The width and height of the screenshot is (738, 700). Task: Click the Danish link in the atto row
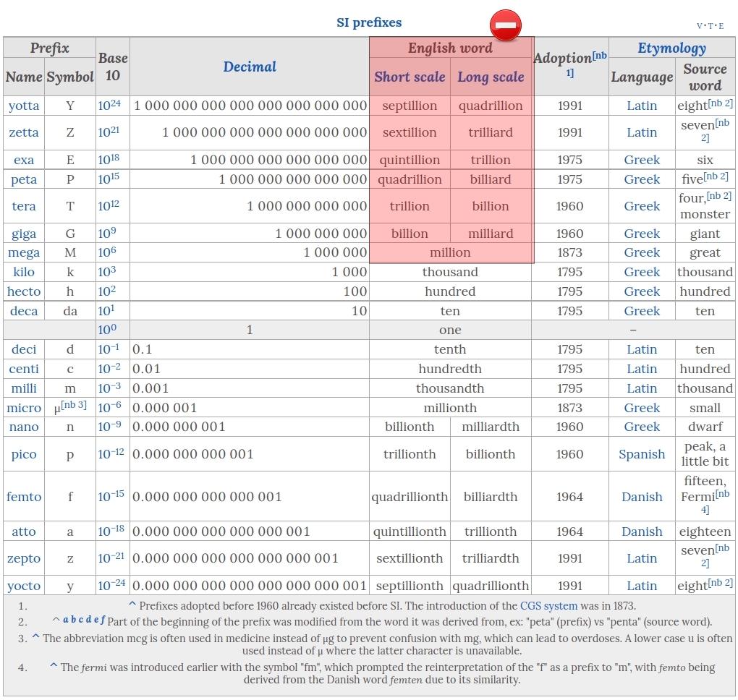coord(642,532)
